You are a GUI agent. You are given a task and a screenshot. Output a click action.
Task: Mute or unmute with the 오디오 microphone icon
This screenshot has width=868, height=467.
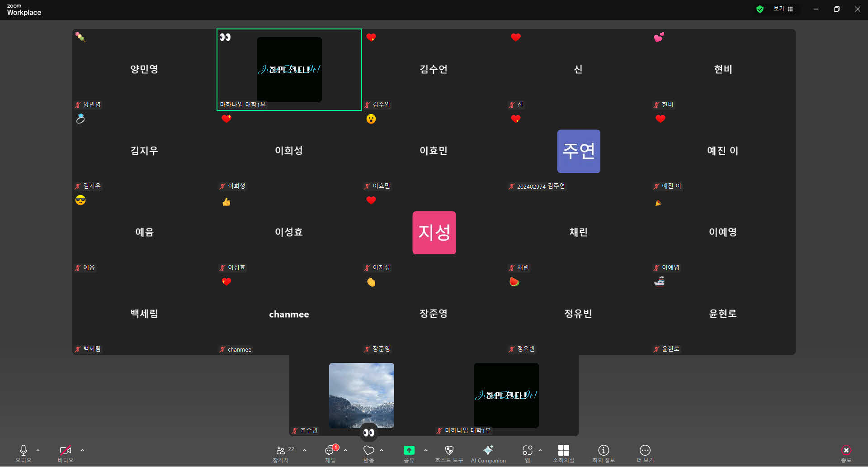[x=24, y=450]
